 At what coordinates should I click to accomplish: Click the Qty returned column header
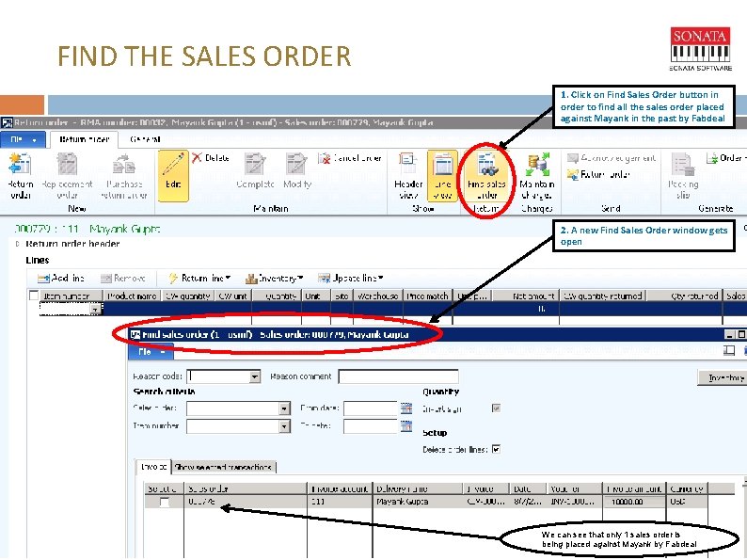pos(684,296)
